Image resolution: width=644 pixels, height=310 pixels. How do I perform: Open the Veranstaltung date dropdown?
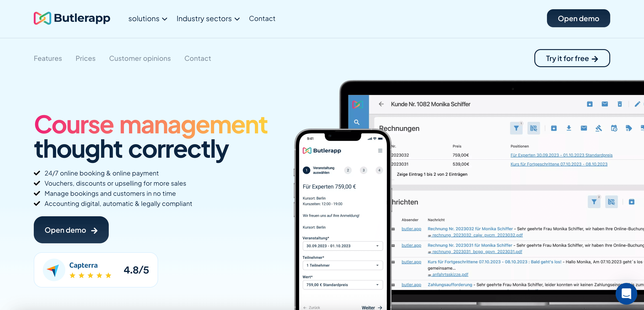[342, 246]
